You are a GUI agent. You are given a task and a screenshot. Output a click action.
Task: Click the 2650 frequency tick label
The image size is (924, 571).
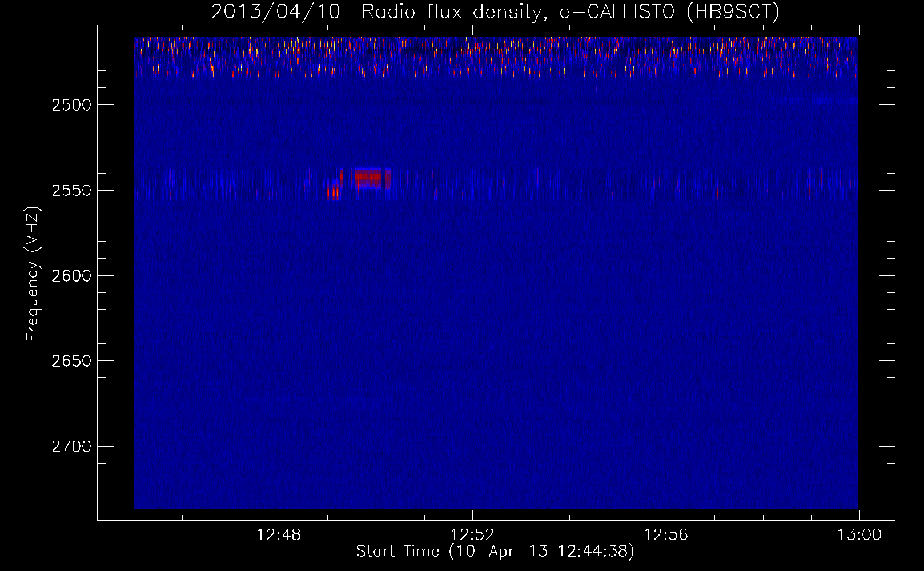point(71,361)
